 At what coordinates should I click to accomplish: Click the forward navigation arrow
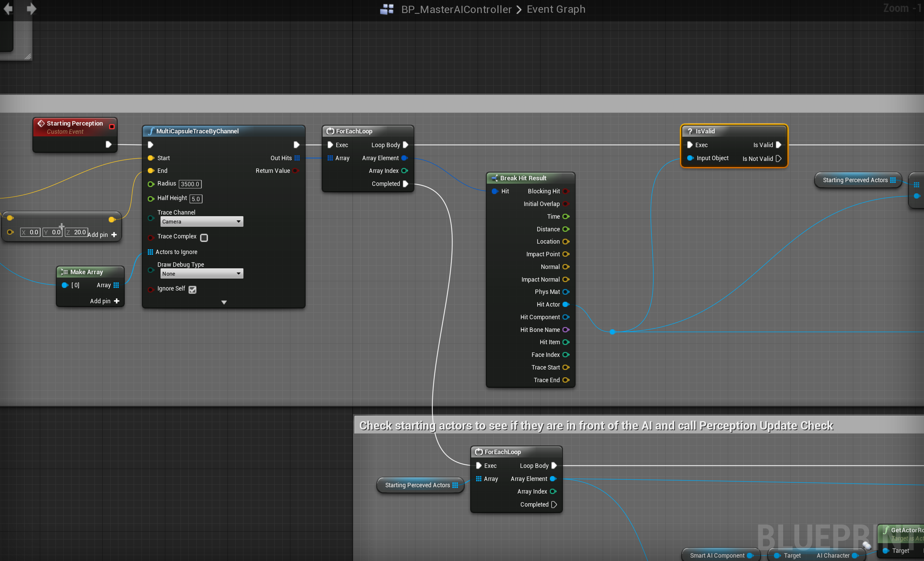click(32, 8)
